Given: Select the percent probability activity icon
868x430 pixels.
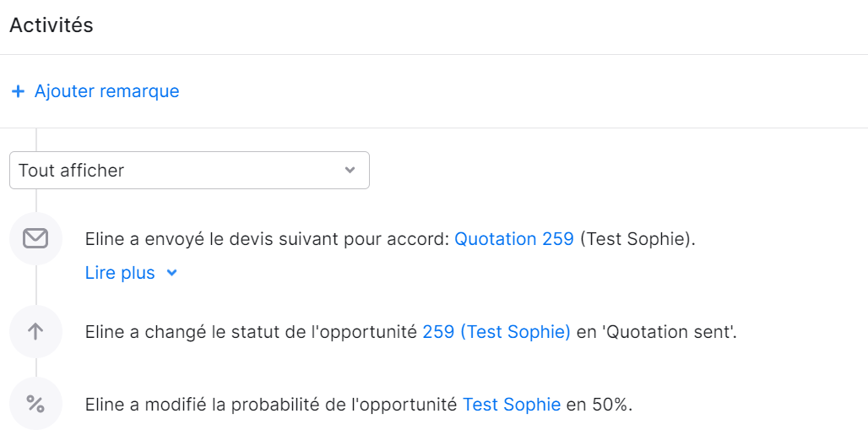Looking at the screenshot, I should 35,404.
